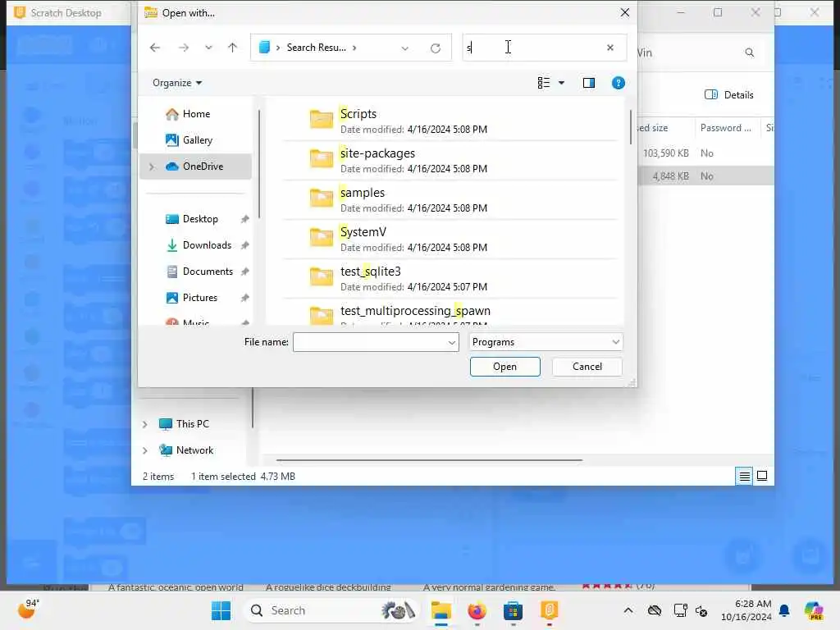Switch Explorer to details list view
Image resolution: width=840 pixels, height=630 pixels.
[x=745, y=476]
